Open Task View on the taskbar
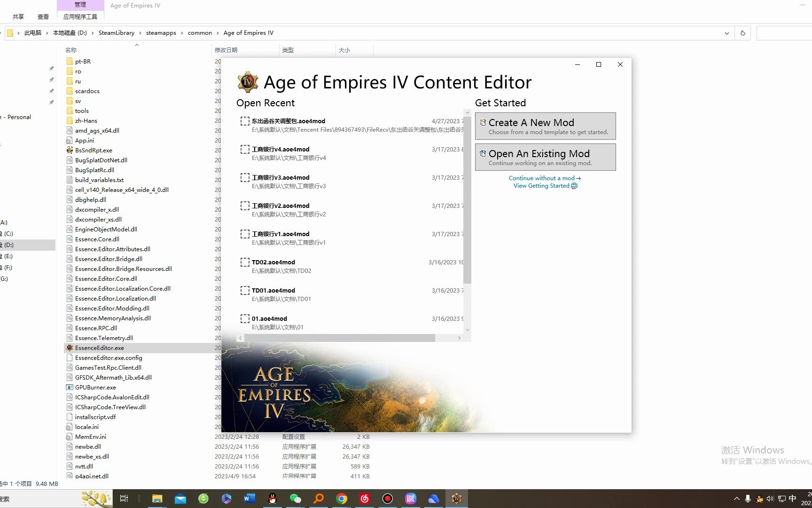The image size is (812, 508). point(124,499)
